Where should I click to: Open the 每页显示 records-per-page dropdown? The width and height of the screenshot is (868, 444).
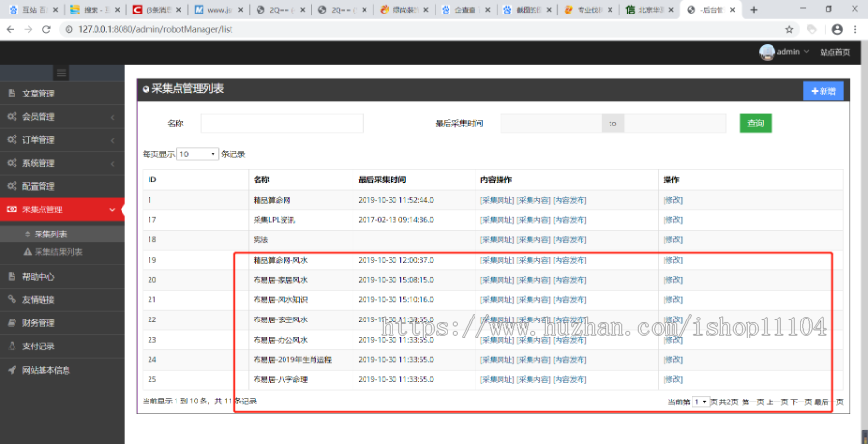[198, 154]
